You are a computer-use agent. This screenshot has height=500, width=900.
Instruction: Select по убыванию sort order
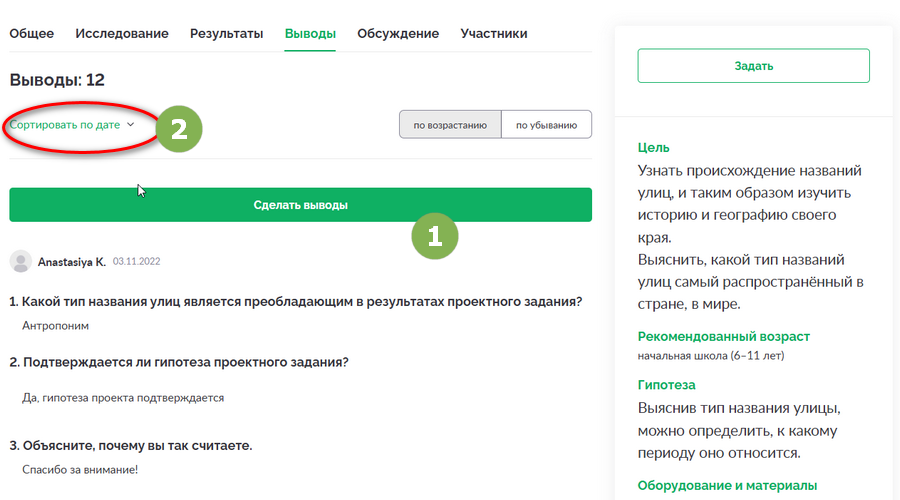(x=546, y=125)
